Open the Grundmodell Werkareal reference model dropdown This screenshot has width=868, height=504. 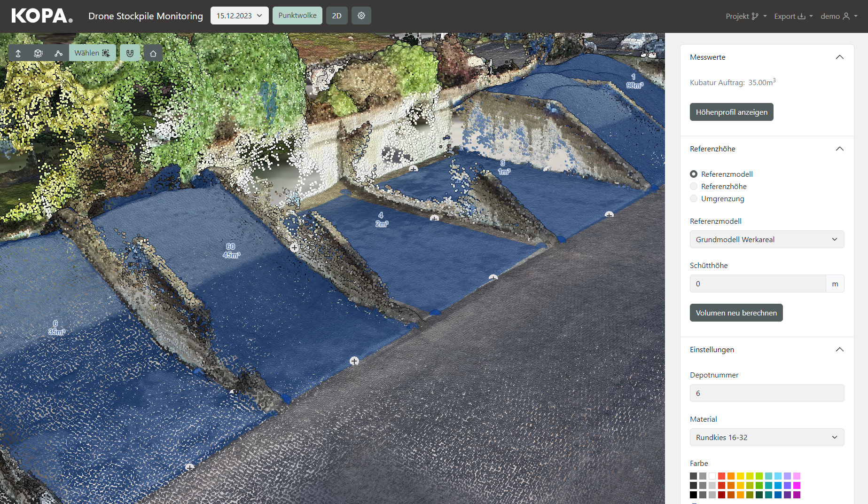point(767,239)
